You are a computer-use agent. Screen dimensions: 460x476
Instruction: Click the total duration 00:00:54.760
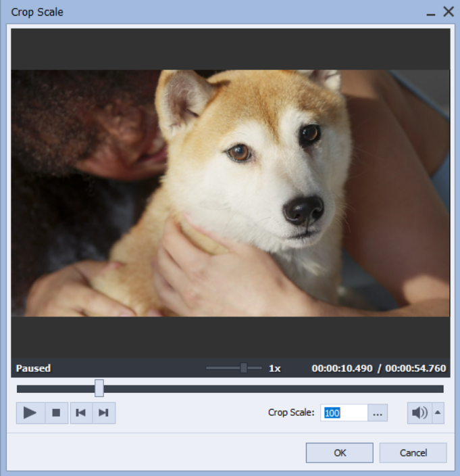point(415,368)
